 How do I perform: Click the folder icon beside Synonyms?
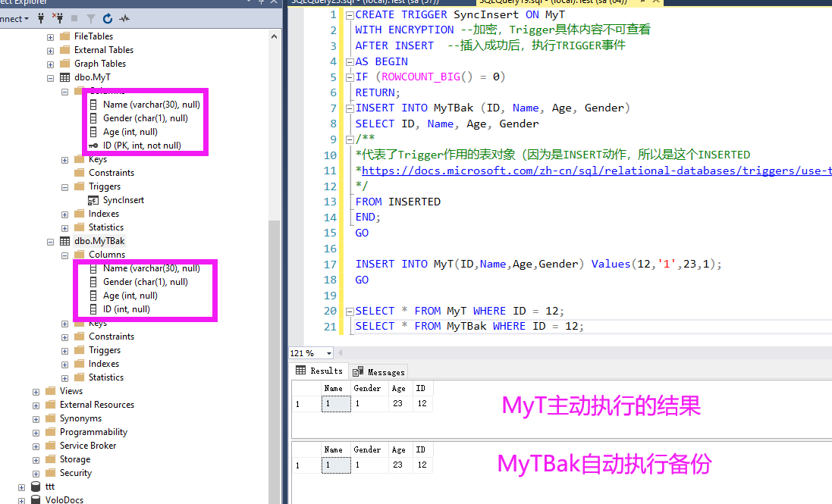pyautogui.click(x=50, y=418)
